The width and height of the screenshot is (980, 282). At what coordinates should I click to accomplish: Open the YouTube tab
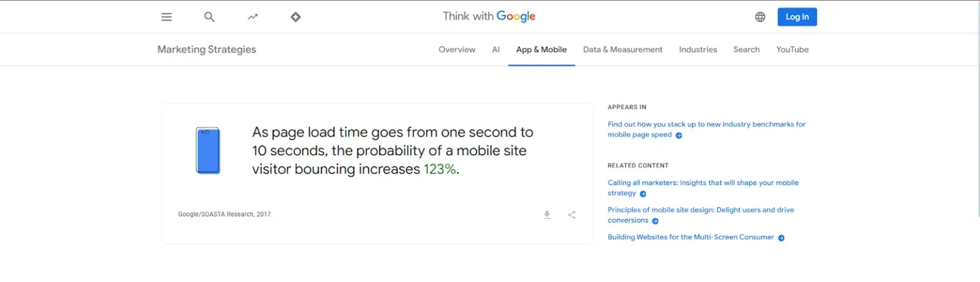click(x=792, y=50)
